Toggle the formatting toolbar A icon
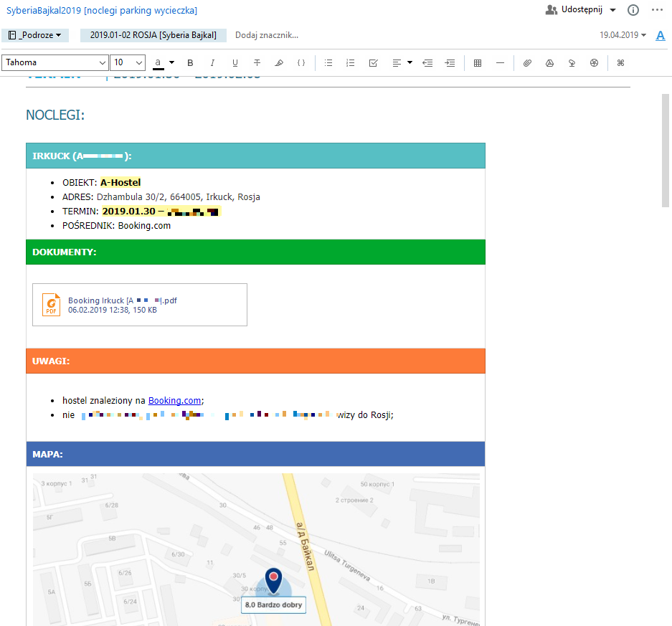Image resolution: width=672 pixels, height=626 pixels. pyautogui.click(x=661, y=36)
